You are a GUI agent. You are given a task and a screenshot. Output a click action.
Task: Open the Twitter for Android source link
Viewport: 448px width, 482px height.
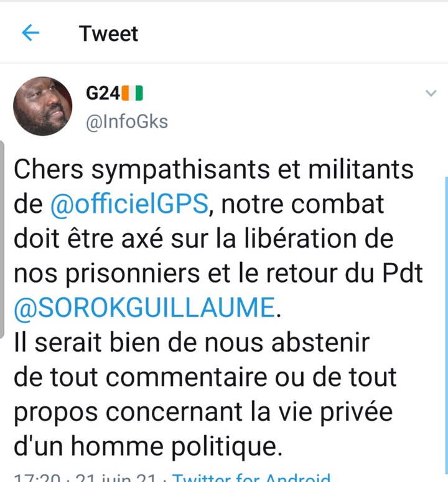click(251, 478)
